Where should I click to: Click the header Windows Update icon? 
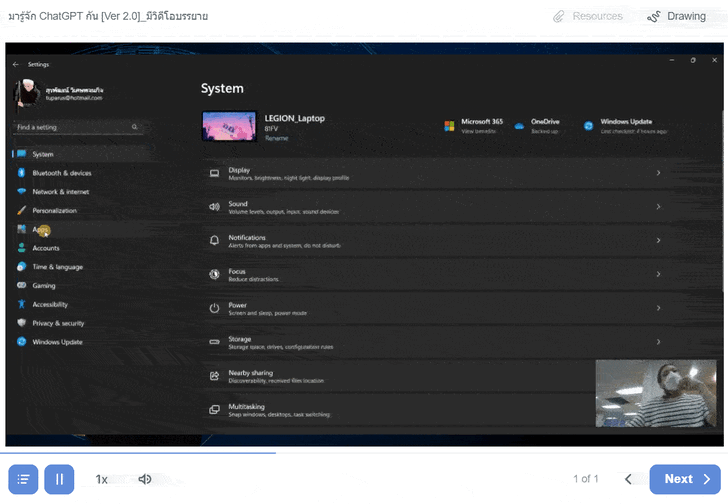tap(588, 126)
